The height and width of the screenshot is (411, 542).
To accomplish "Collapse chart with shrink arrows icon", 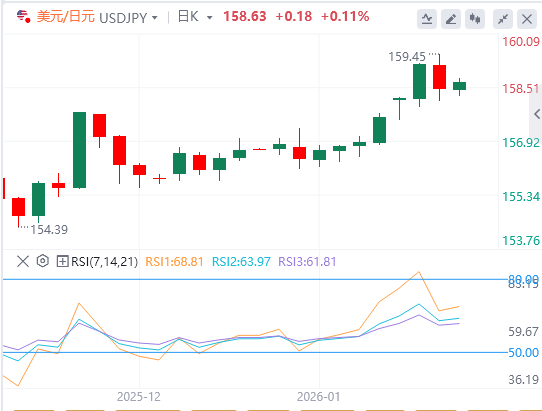I will point(503,19).
